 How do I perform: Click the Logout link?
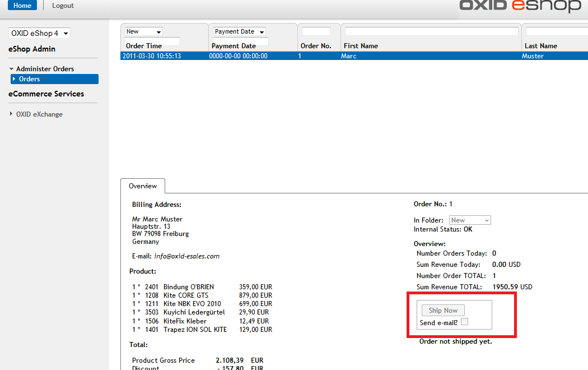click(x=63, y=6)
